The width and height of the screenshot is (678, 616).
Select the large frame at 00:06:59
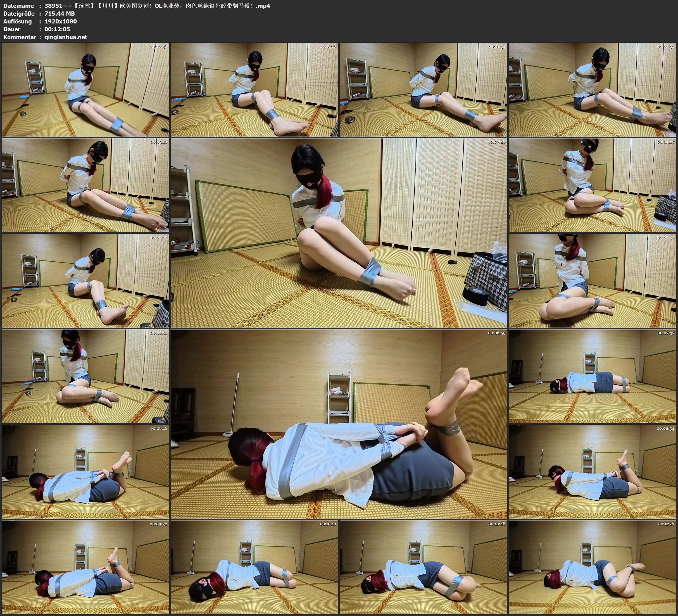[x=339, y=424]
